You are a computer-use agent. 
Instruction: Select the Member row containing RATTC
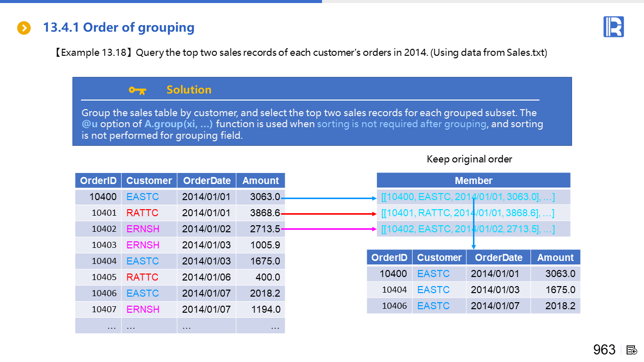click(468, 213)
